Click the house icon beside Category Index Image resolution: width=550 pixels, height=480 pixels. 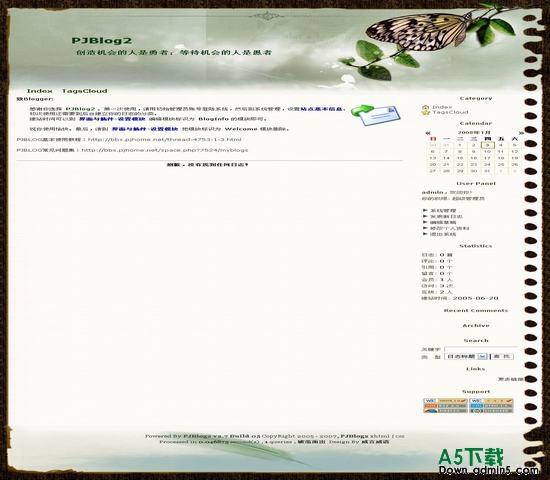point(426,107)
